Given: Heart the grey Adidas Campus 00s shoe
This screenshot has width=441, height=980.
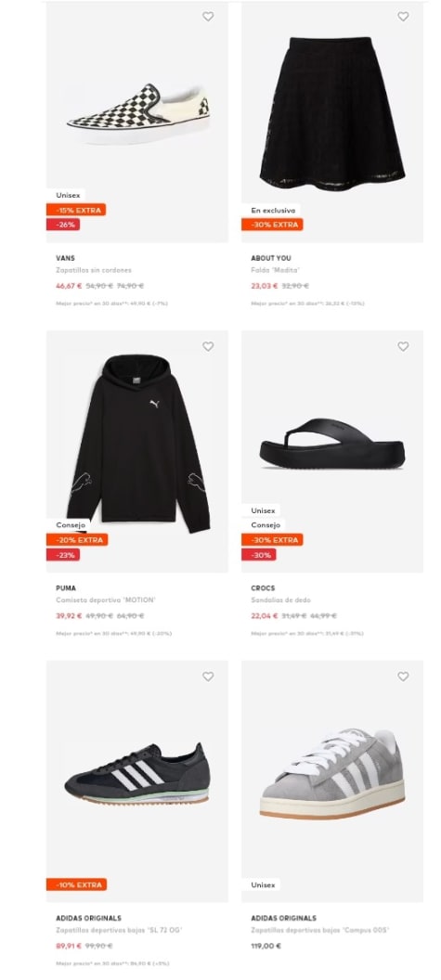Looking at the screenshot, I should (x=403, y=677).
